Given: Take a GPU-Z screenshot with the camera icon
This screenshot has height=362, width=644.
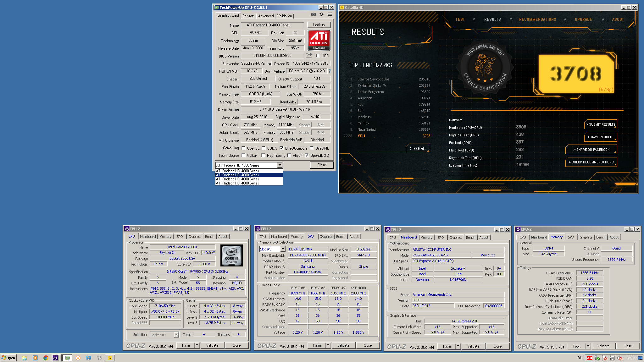Looking at the screenshot, I should [313, 14].
